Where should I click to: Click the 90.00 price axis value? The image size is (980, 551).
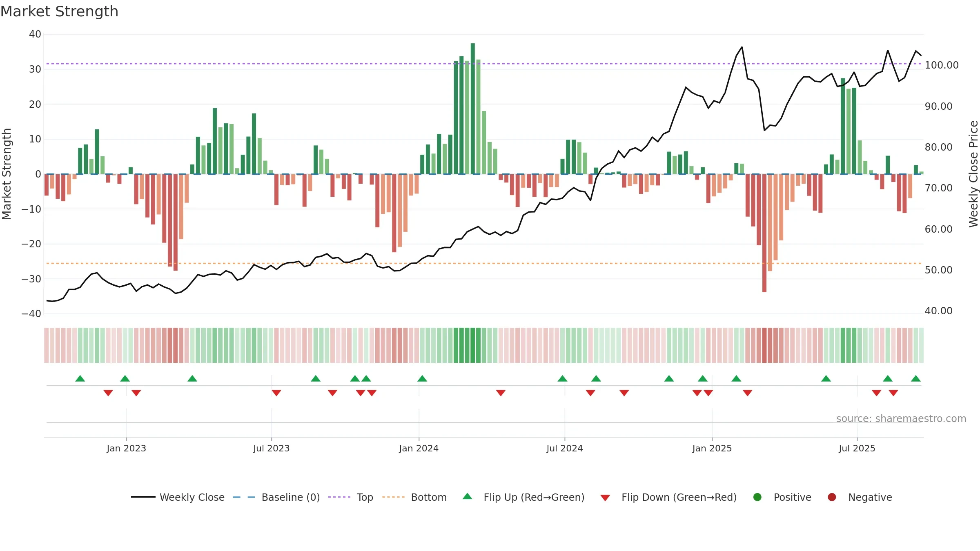pos(938,106)
